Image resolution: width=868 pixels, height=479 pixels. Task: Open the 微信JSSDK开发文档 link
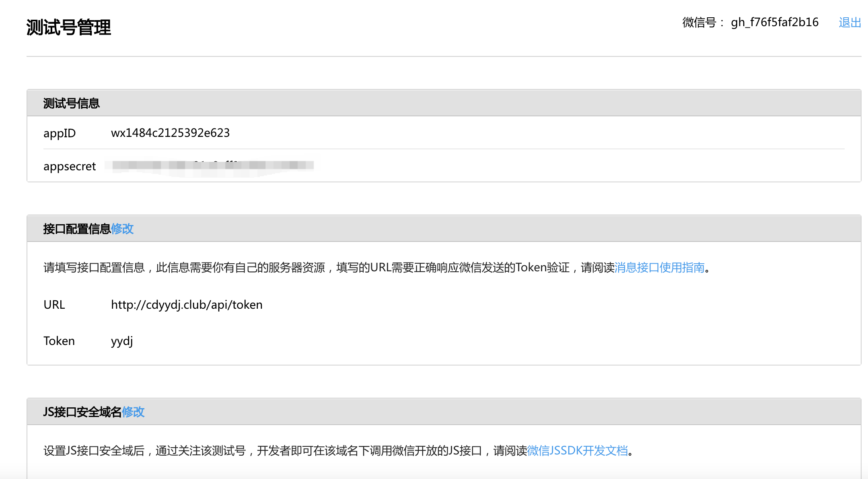click(577, 450)
